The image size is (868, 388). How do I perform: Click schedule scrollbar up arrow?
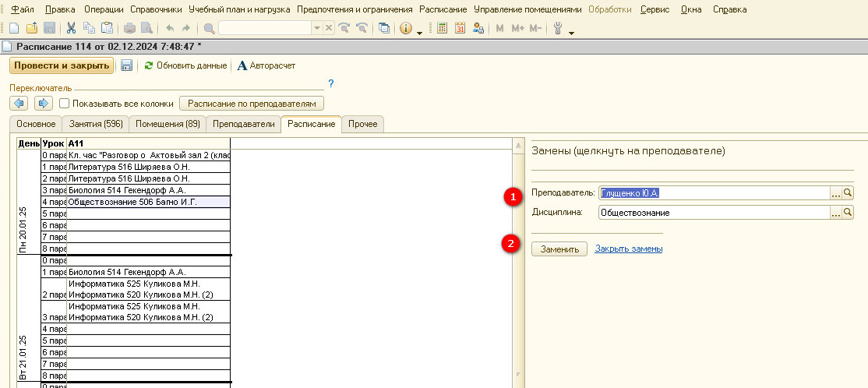[519, 145]
